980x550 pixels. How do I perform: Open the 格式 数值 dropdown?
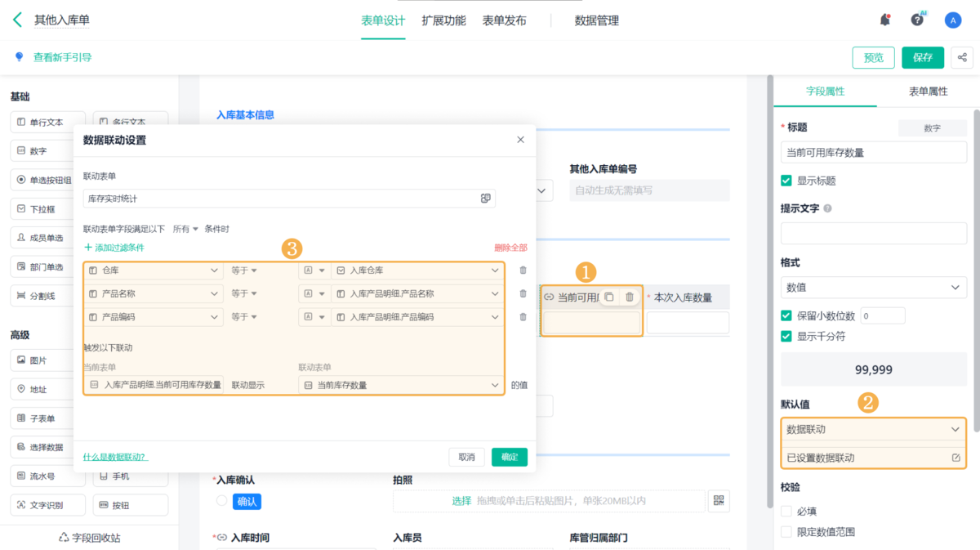874,288
